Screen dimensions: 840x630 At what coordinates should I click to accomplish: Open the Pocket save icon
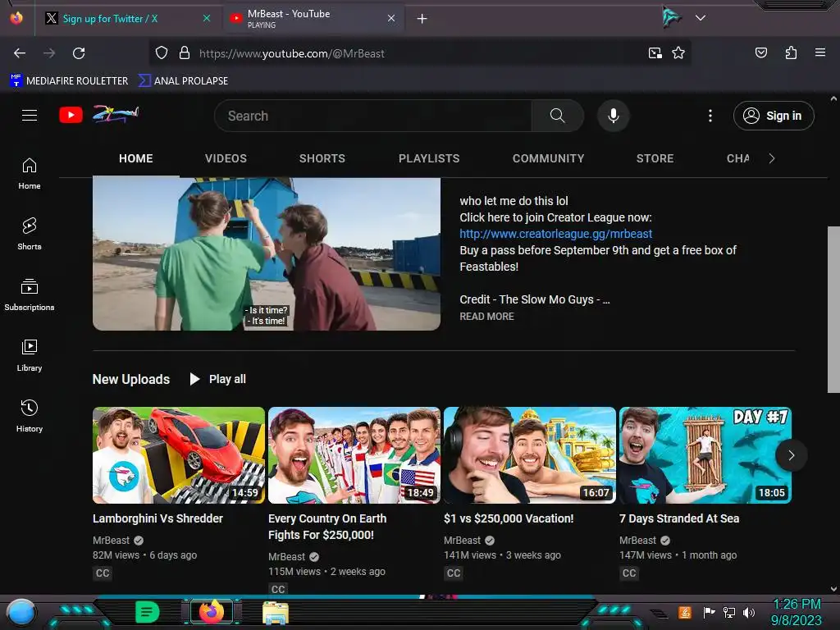tap(760, 52)
